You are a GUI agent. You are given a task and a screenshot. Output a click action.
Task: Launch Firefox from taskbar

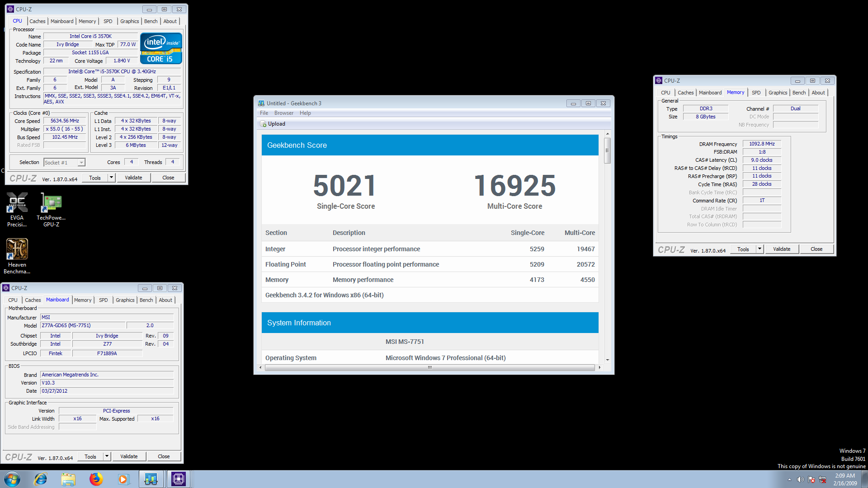click(96, 479)
